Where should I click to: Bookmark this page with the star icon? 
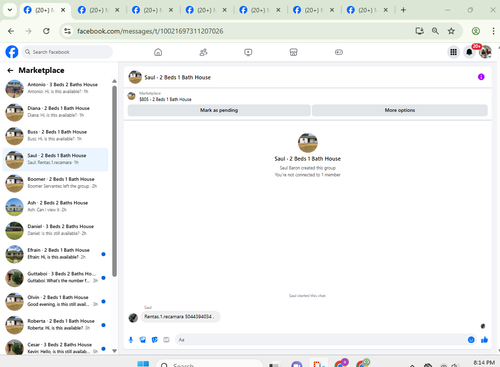451,31
